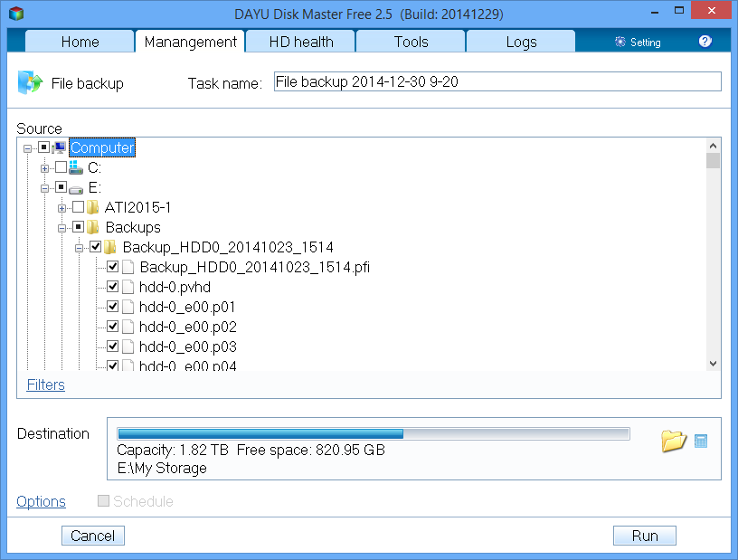Toggle the Computer root checkbox
This screenshot has height=560, width=738.
(x=43, y=147)
